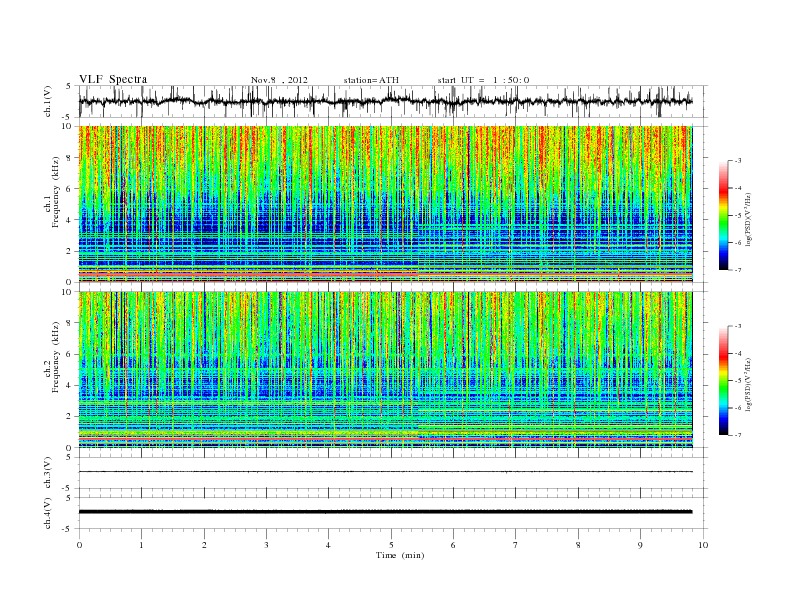This screenshot has width=792, height=612.
Task: Select the "Nov.8 , 2012" date label
Action: [279, 80]
